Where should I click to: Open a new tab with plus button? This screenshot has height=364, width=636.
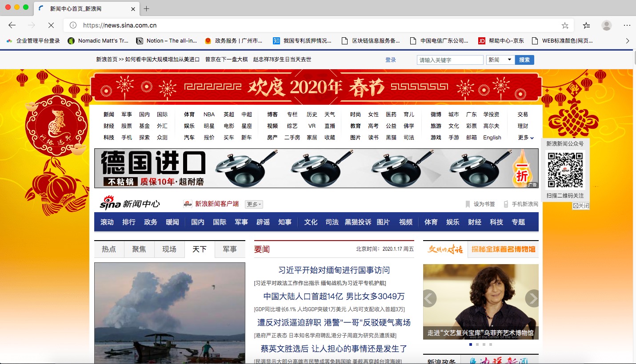click(146, 8)
